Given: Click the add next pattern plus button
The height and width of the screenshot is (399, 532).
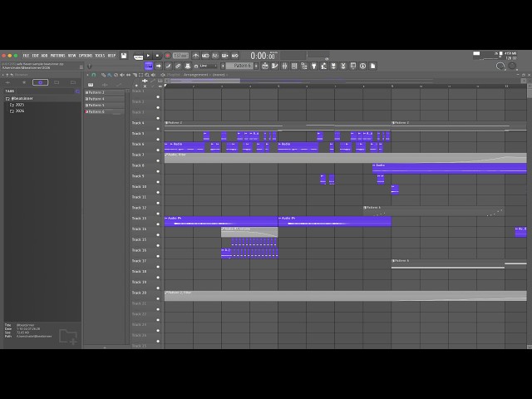Looking at the screenshot, I should [x=256, y=66].
